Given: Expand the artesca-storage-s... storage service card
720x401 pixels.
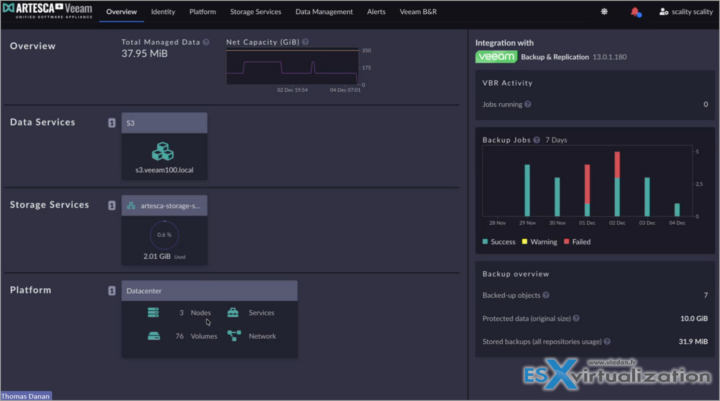Looking at the screenshot, I should coord(164,205).
